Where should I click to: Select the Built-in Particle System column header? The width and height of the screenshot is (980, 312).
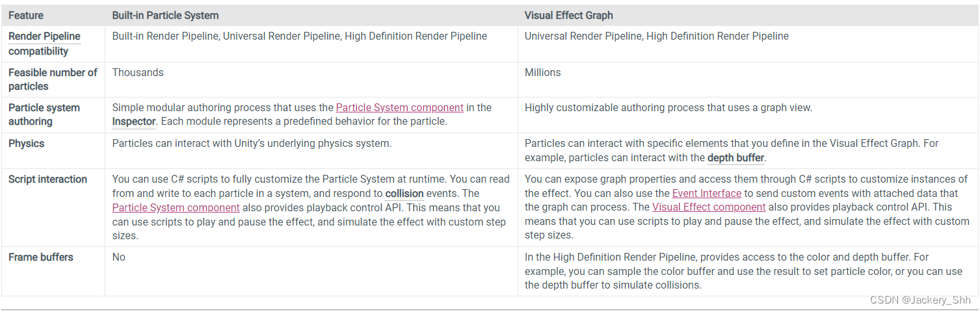[x=165, y=16]
